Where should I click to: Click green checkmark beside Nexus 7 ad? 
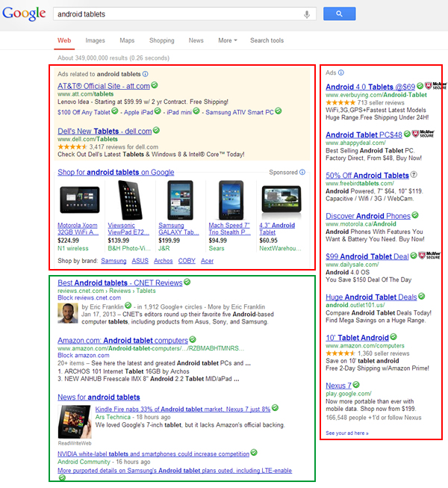(356, 385)
